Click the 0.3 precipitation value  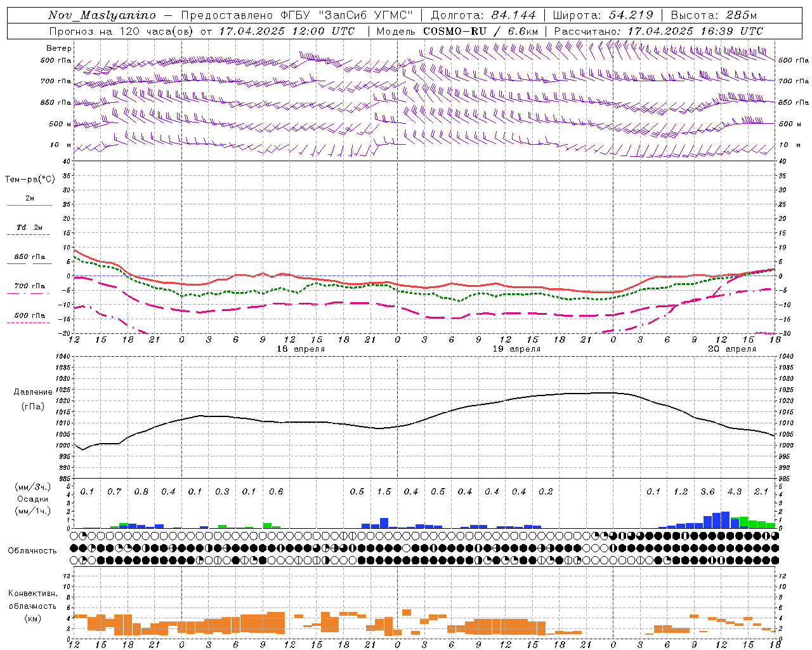222,491
